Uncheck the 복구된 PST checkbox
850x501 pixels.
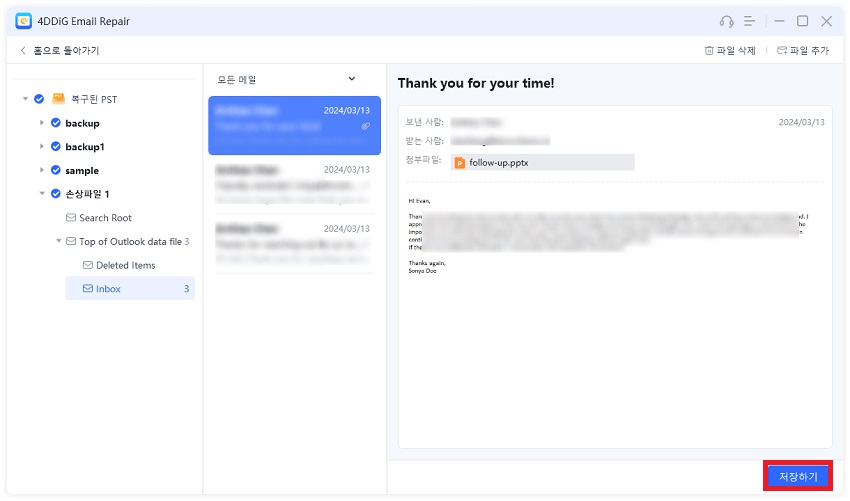pos(38,99)
